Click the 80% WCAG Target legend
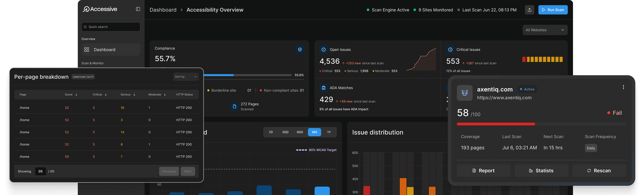 coord(316,150)
